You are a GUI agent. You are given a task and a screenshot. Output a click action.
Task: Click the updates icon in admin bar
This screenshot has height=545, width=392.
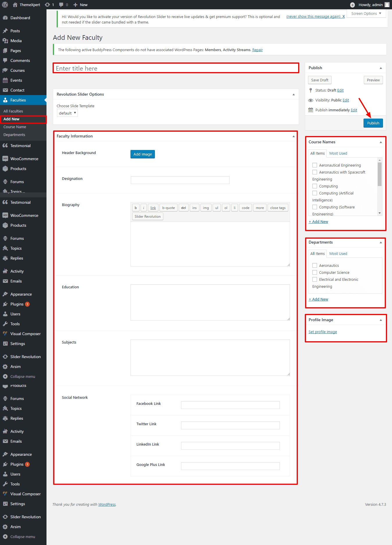(47, 5)
